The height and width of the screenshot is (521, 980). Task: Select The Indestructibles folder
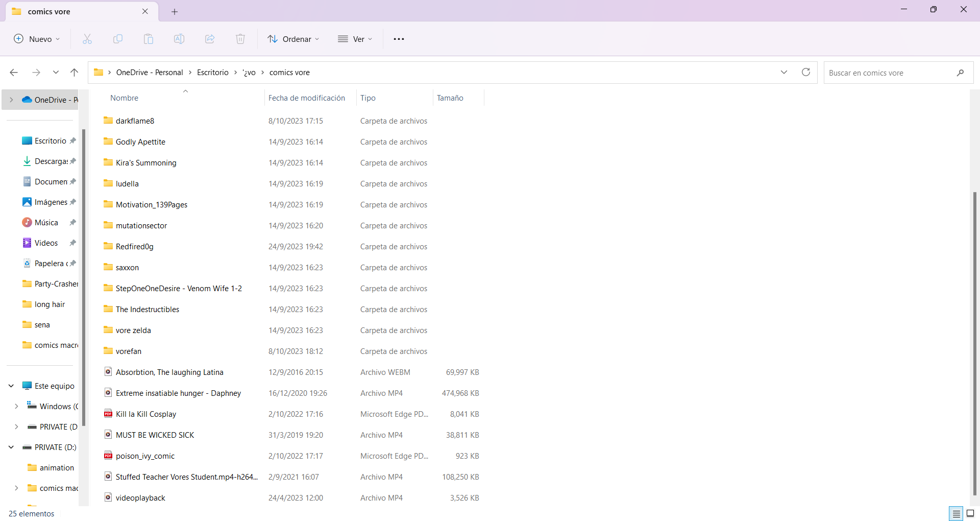[x=148, y=309]
